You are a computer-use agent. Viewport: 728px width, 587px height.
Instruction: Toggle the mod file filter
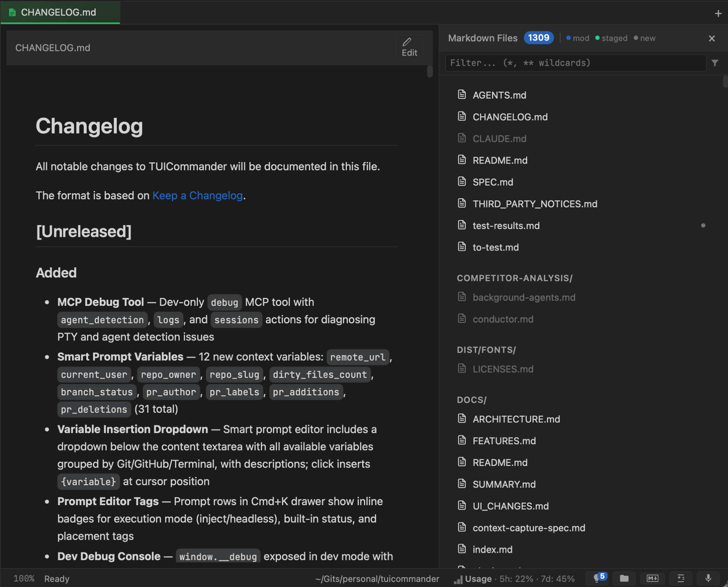tap(577, 38)
